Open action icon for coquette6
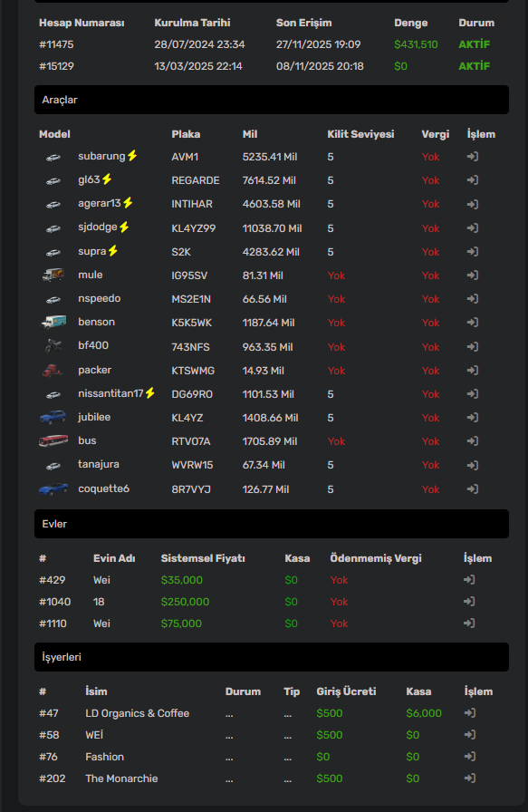The width and height of the screenshot is (528, 812). pyautogui.click(x=472, y=488)
